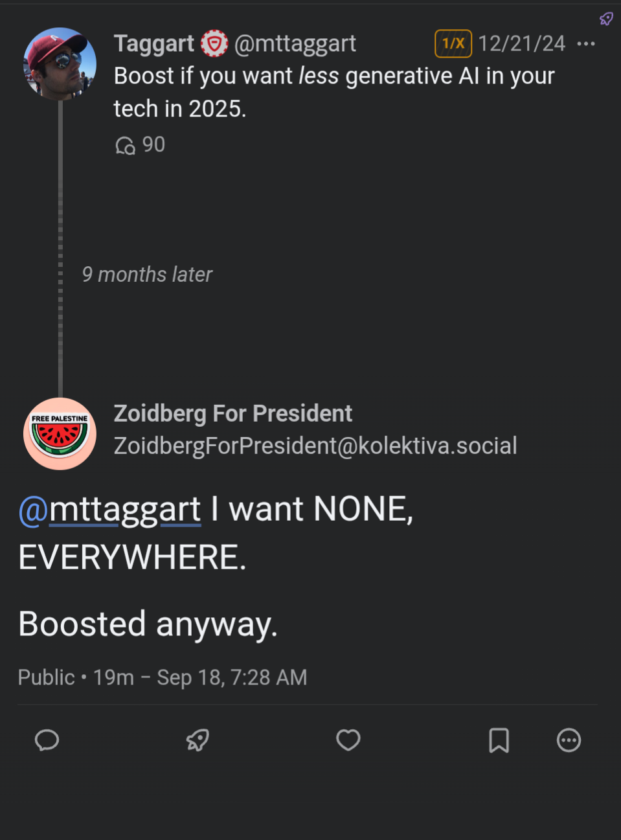
Task: Click the 12/21/24 post date
Action: pos(521,44)
